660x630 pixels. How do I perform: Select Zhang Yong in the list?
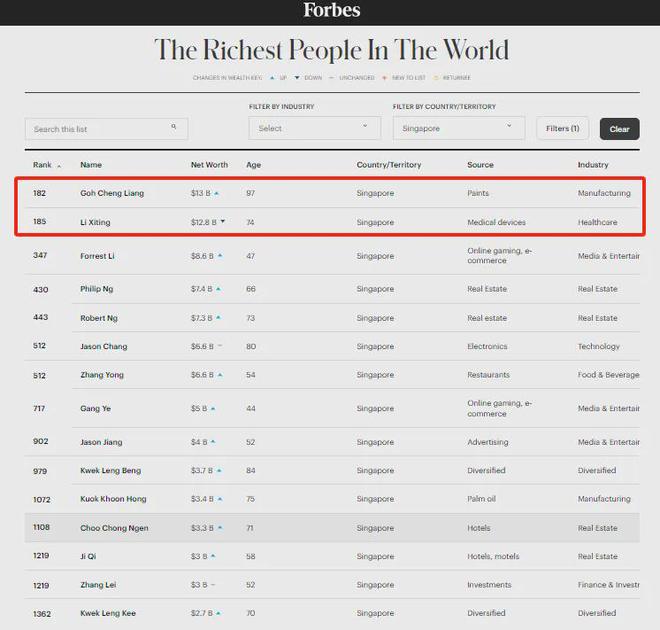pos(102,375)
